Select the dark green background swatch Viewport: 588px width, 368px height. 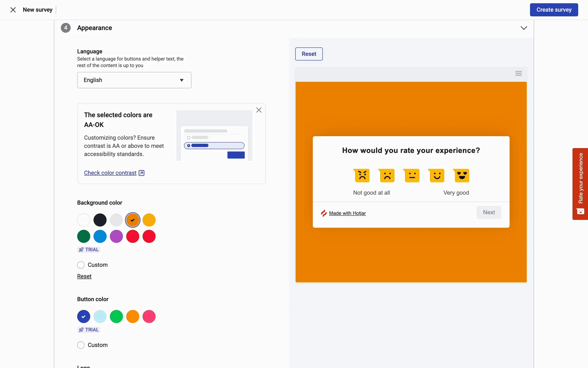pyautogui.click(x=84, y=236)
